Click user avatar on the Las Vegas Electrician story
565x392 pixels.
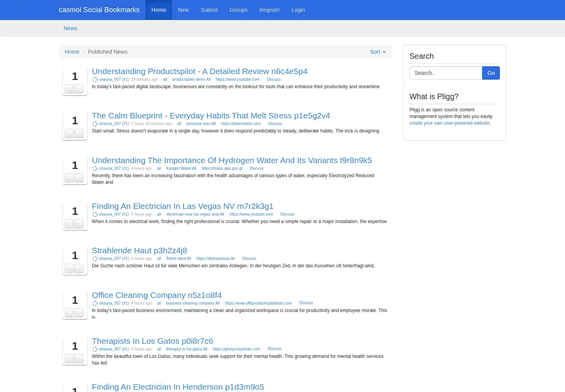pyautogui.click(x=95, y=214)
